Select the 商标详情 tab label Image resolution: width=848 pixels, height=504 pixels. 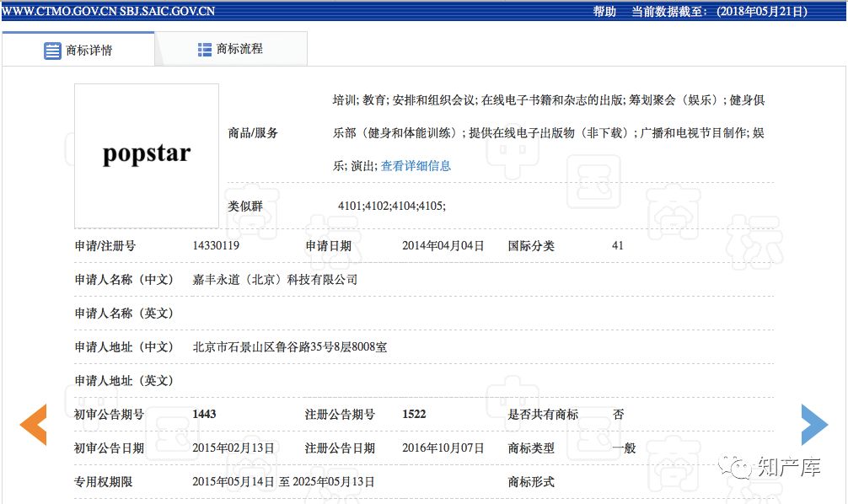coord(89,51)
